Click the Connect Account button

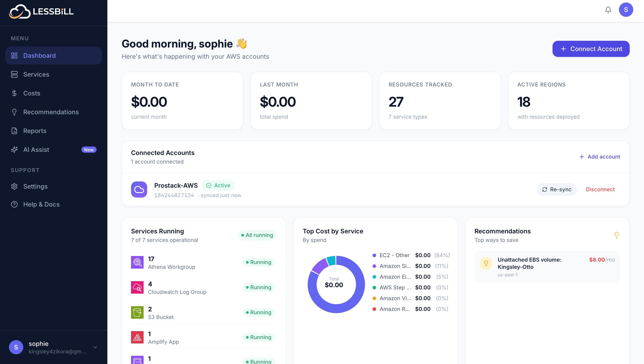pos(591,49)
